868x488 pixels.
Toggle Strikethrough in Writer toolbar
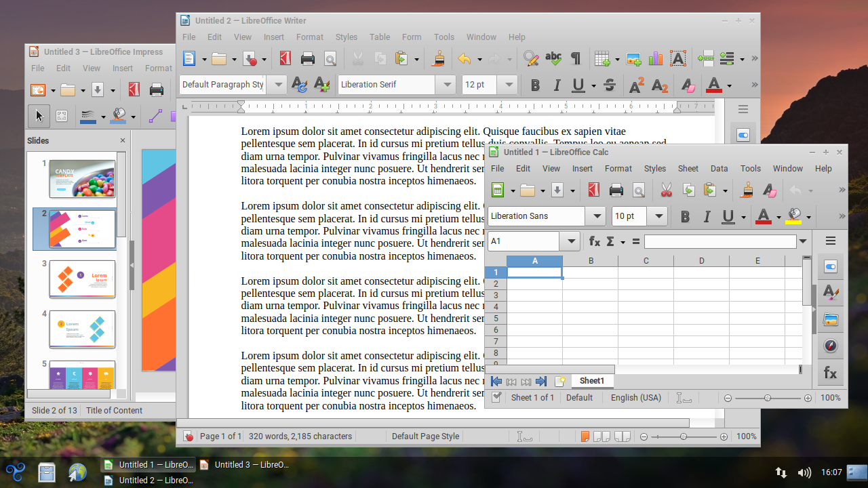coord(609,85)
